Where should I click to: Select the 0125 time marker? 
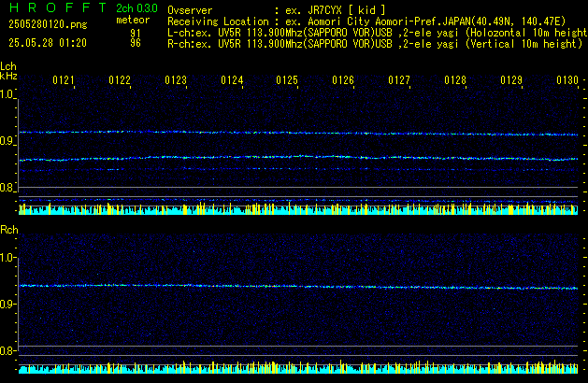(287, 80)
